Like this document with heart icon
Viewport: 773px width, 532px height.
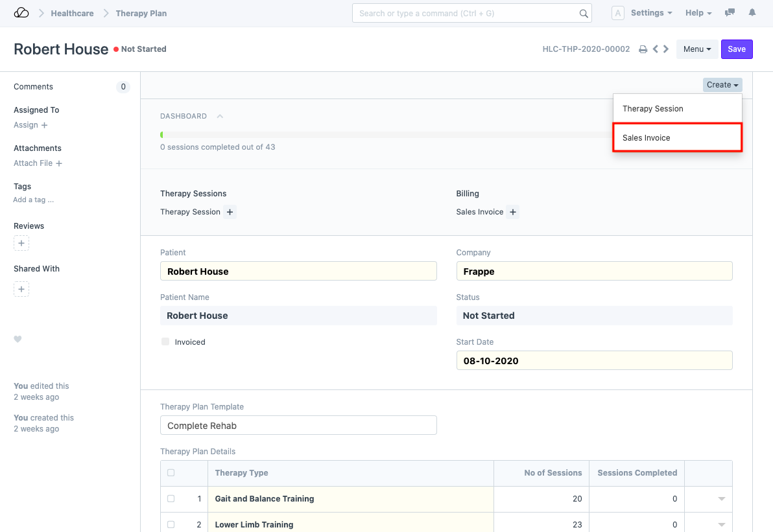pyautogui.click(x=18, y=339)
